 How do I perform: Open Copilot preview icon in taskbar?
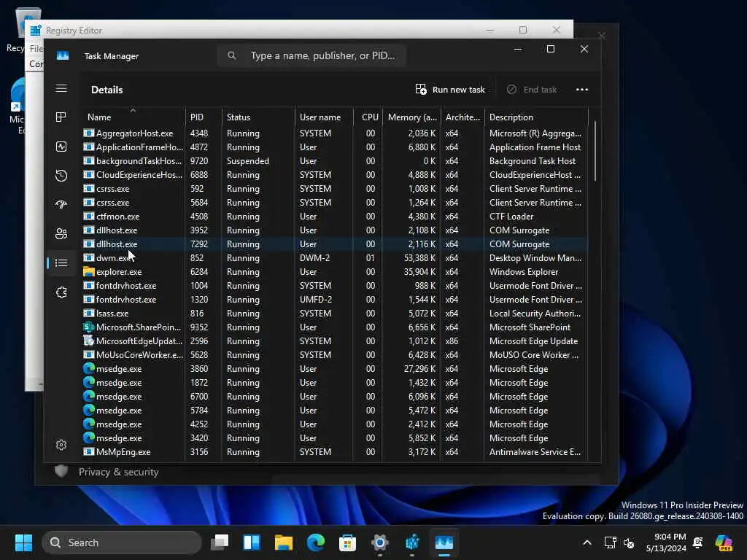[x=724, y=542]
